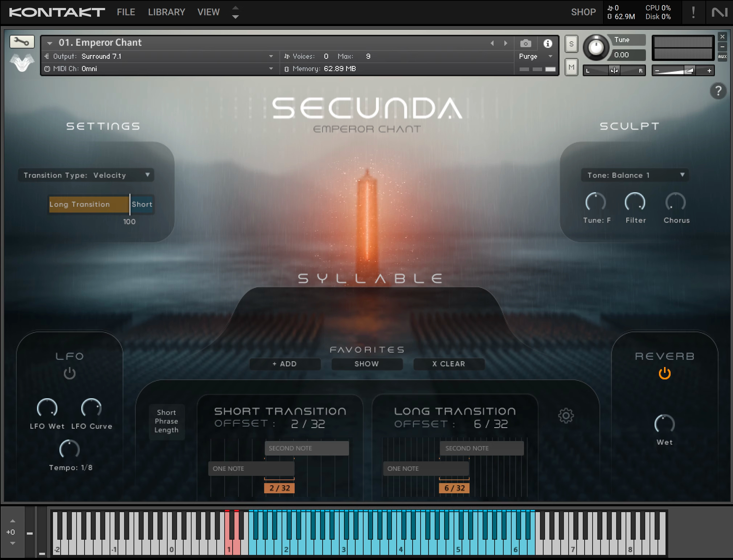The width and height of the screenshot is (733, 560).
Task: Toggle rack view up/down arrows
Action: point(236,12)
